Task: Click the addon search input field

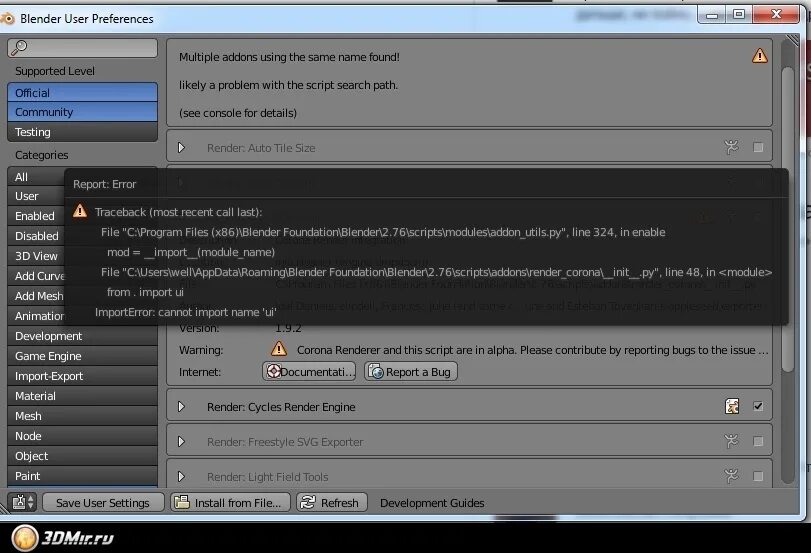Action: point(83,48)
